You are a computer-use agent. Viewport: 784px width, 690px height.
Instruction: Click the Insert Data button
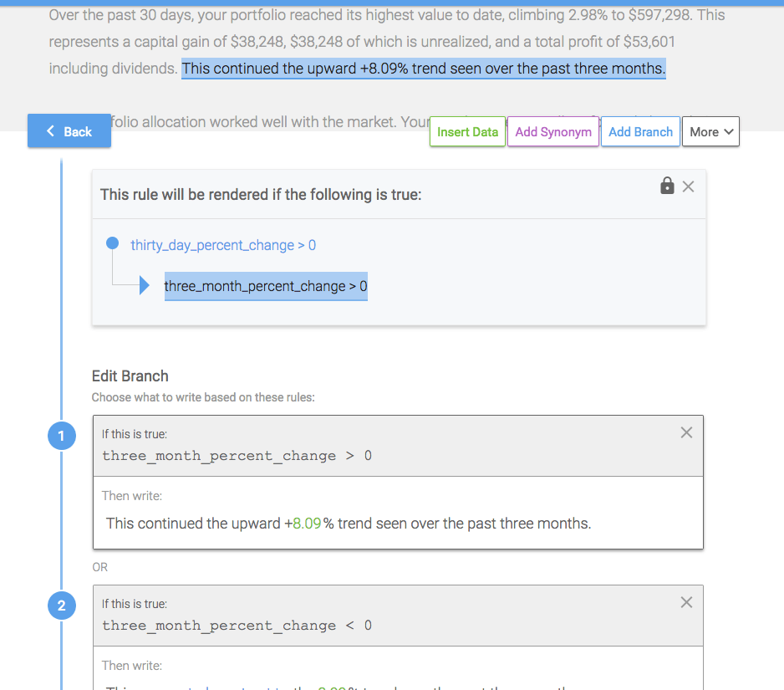point(467,132)
